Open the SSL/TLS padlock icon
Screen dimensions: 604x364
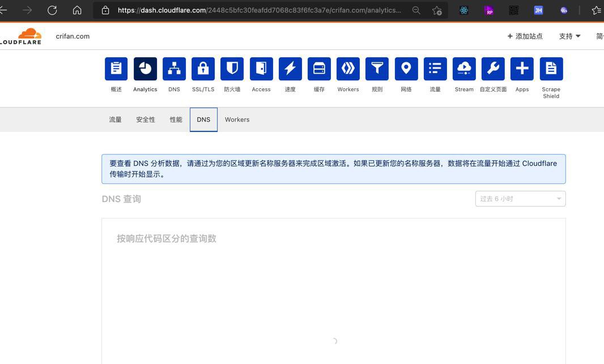click(x=203, y=68)
